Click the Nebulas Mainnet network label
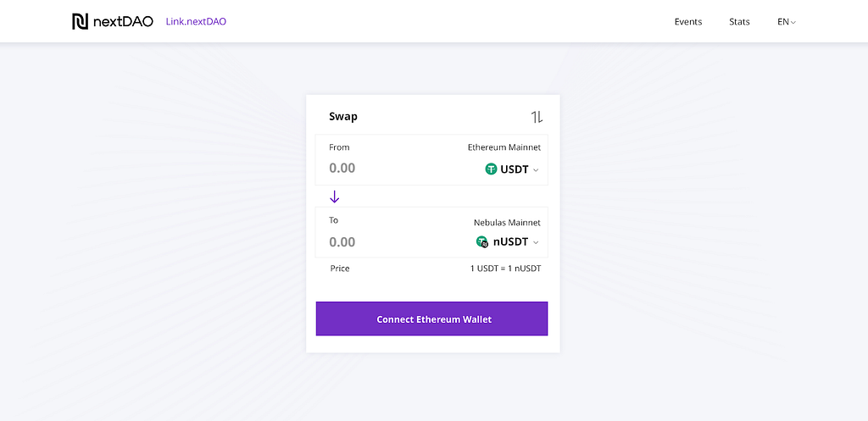 coord(507,223)
